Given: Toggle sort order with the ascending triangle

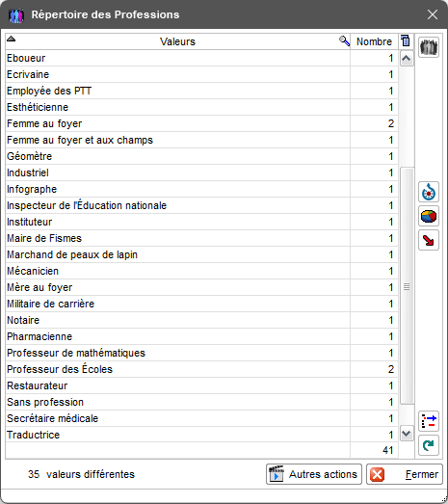Looking at the screenshot, I should (11, 39).
